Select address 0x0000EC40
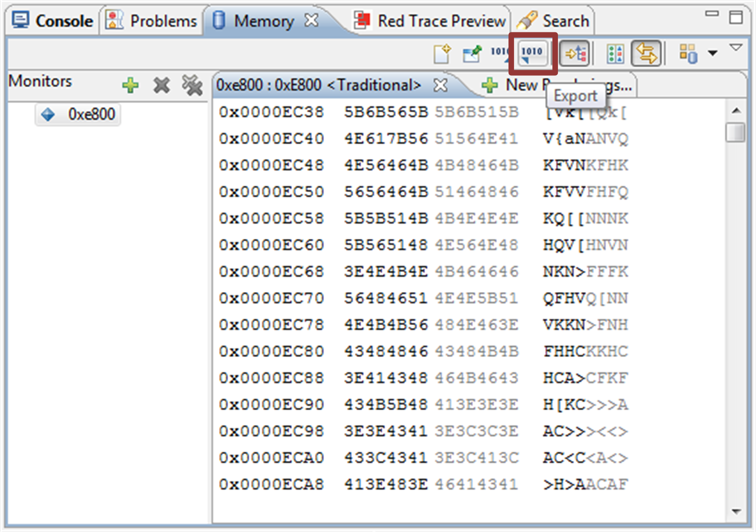This screenshot has width=756, height=532. (x=271, y=139)
